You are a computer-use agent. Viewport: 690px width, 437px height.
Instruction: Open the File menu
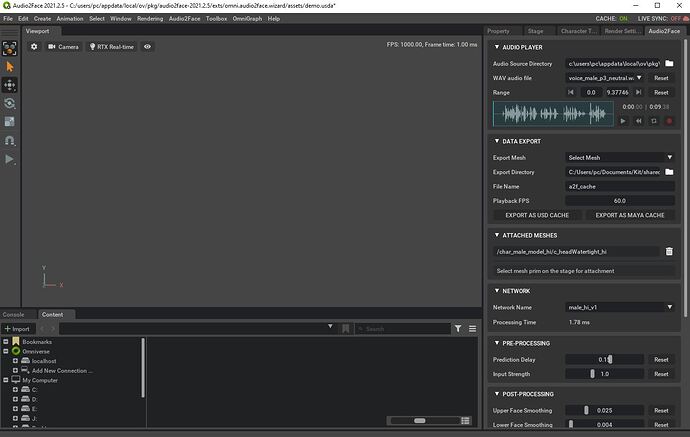8,18
